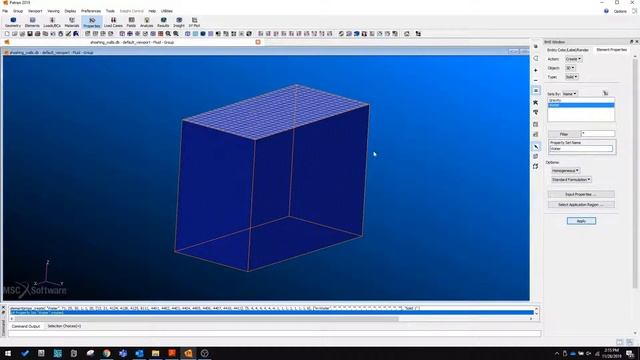Click the Print toolbar icon
Screen dimensions: 640x360
pyautogui.click(x=38, y=34)
